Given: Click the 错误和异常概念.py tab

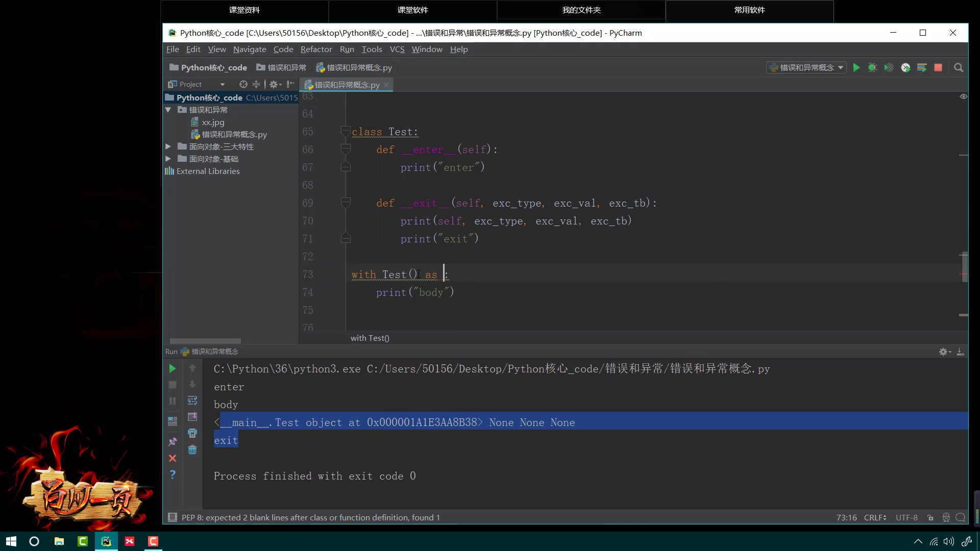Looking at the screenshot, I should coord(347,84).
